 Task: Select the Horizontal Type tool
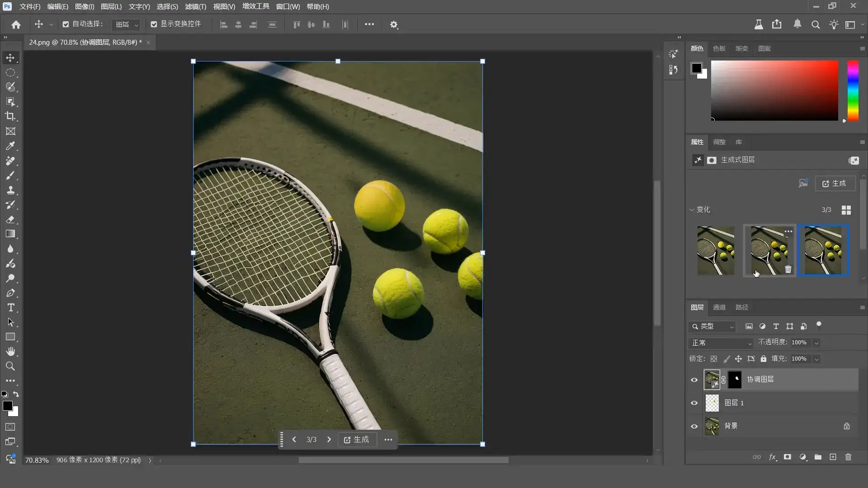[x=10, y=308]
